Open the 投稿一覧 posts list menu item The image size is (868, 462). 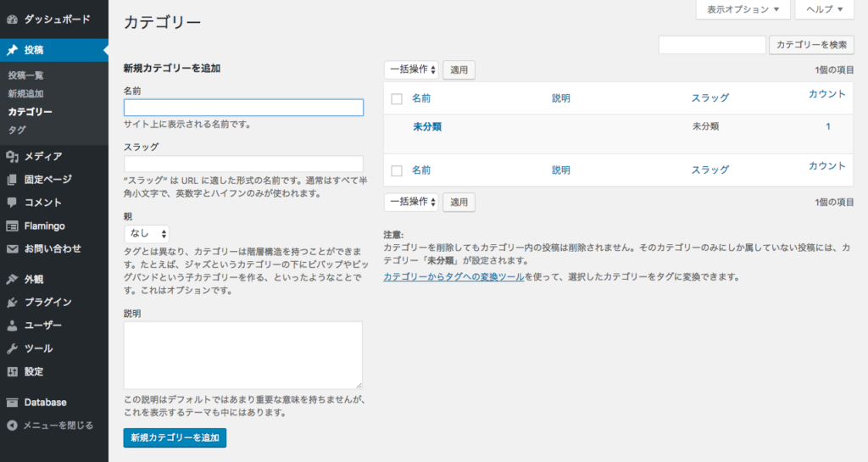[25, 75]
